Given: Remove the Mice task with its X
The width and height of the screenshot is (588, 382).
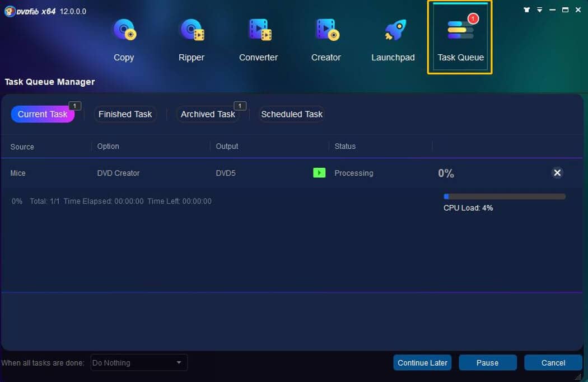Looking at the screenshot, I should pos(557,173).
